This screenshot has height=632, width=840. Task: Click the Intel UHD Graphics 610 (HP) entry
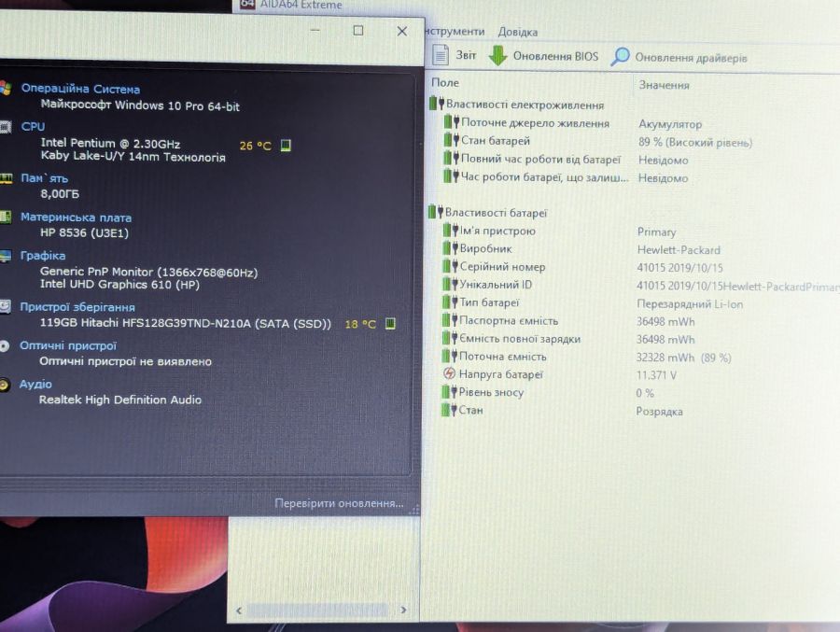119,284
